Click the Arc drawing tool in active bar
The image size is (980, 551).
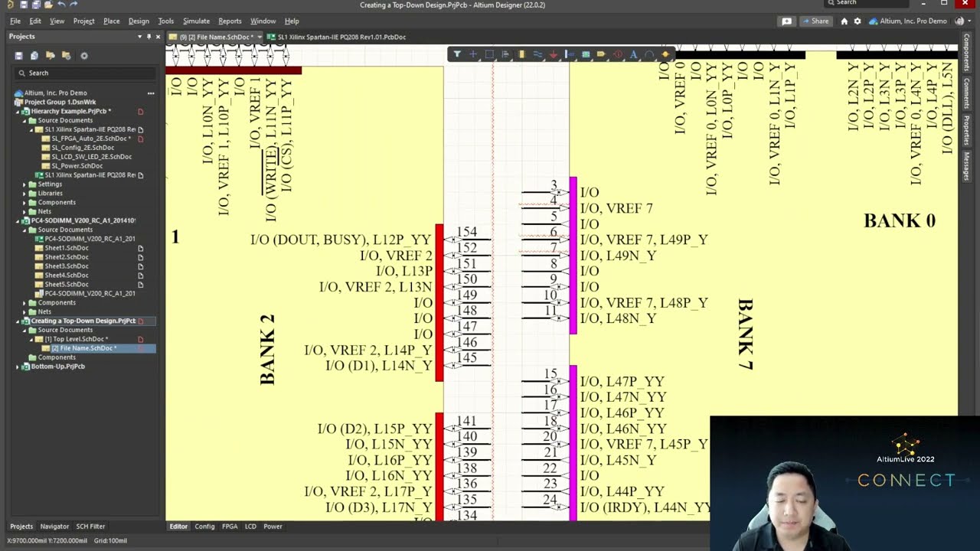650,54
